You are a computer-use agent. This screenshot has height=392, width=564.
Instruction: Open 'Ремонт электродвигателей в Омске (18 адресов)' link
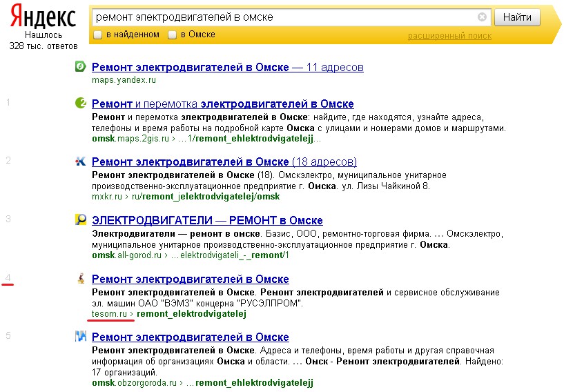coord(224,161)
